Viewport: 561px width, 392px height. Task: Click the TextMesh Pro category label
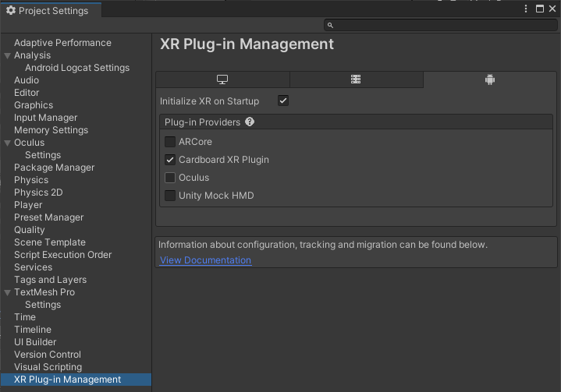pyautogui.click(x=44, y=292)
